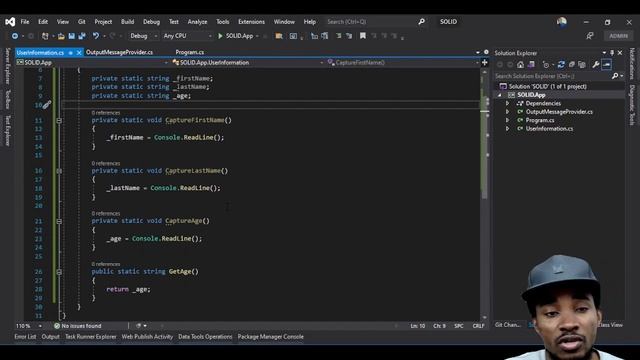Screen dimensions: 640x360
Task: Open the Extensions menu
Action: [251, 22]
